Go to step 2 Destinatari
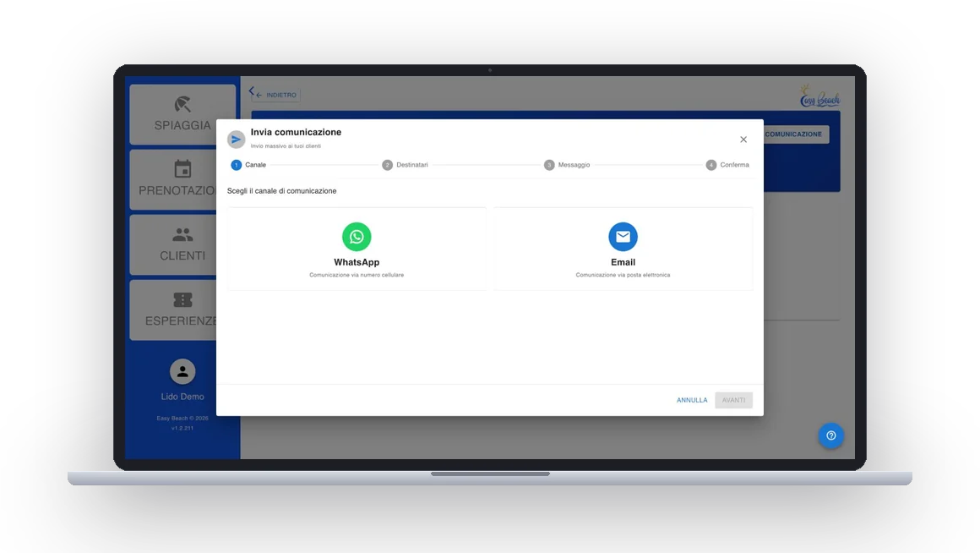Viewport: 980px width, 553px height. pos(405,165)
